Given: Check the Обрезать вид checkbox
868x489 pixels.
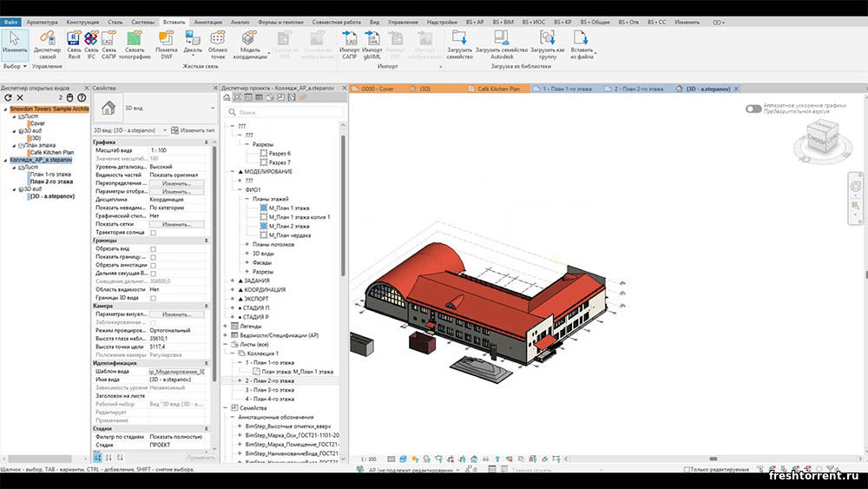Looking at the screenshot, I should point(154,249).
